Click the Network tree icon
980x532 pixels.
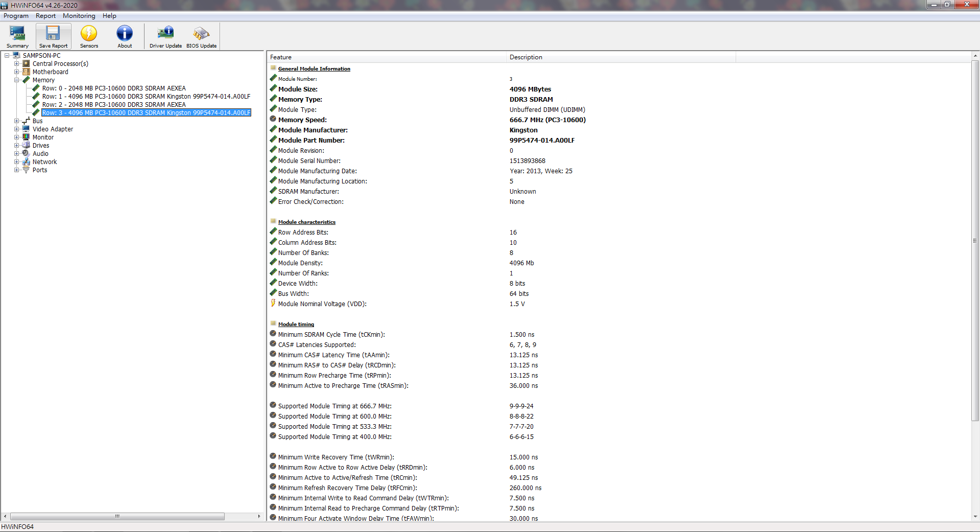point(26,162)
